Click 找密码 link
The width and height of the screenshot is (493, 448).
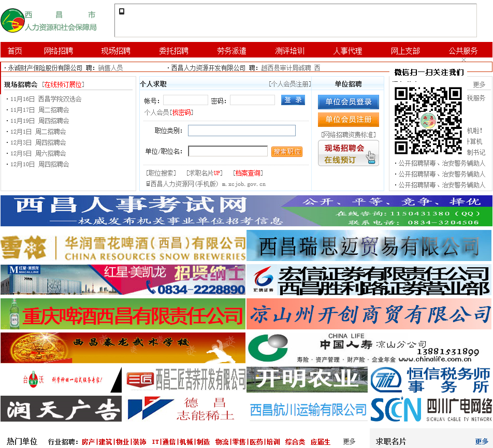[x=181, y=112]
